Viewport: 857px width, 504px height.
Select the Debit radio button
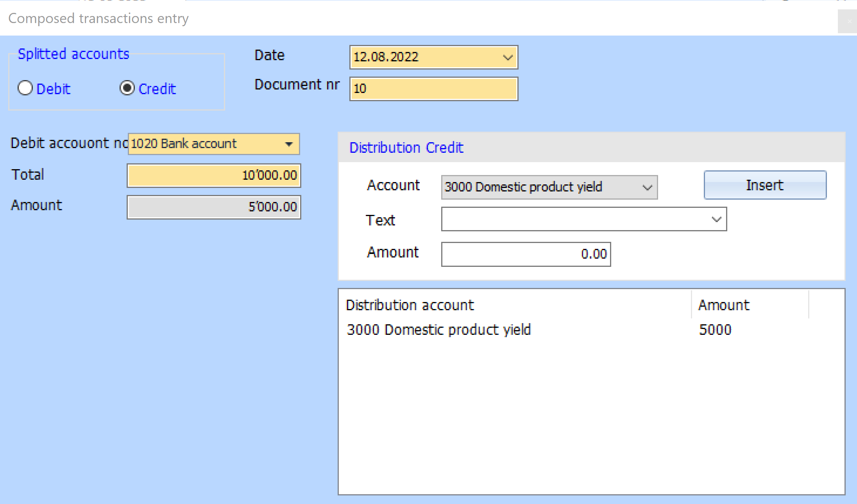click(x=25, y=88)
